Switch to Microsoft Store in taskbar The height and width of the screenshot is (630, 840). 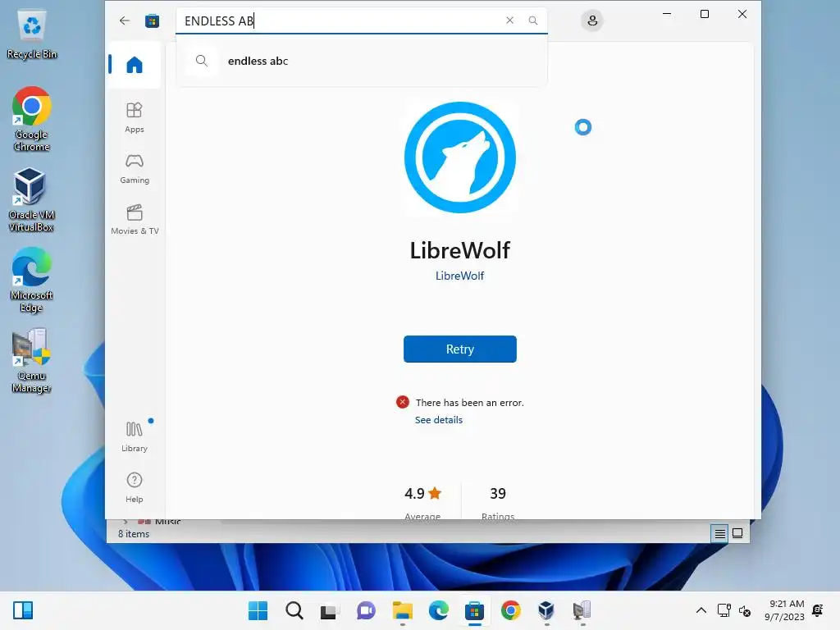point(474,610)
